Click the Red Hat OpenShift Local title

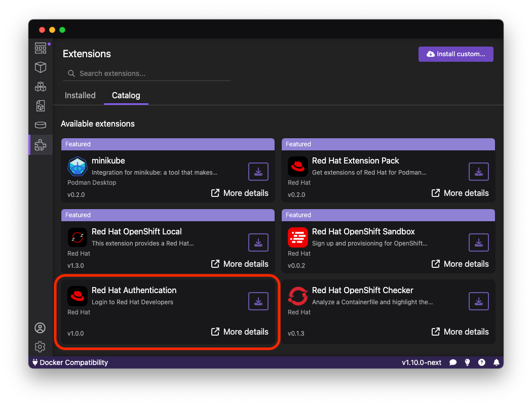point(137,231)
